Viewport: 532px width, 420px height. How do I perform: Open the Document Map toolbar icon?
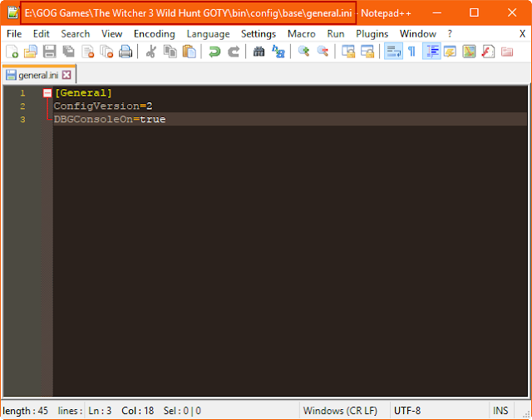469,52
